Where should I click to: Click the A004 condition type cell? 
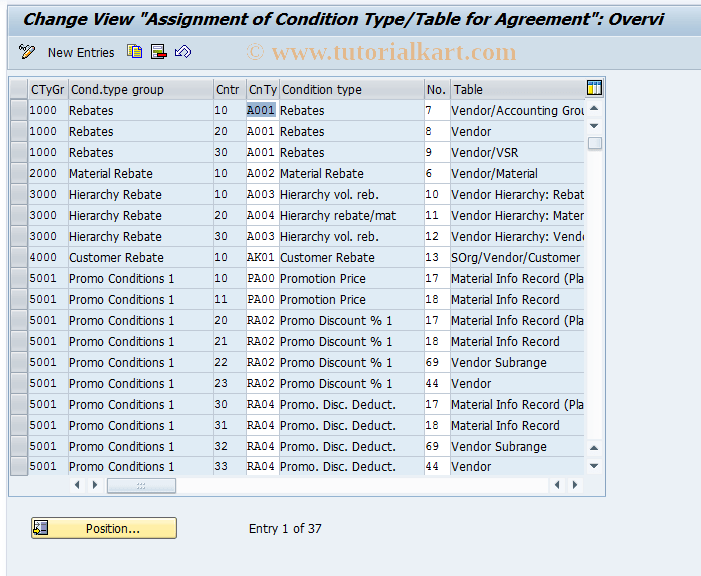[x=262, y=215]
